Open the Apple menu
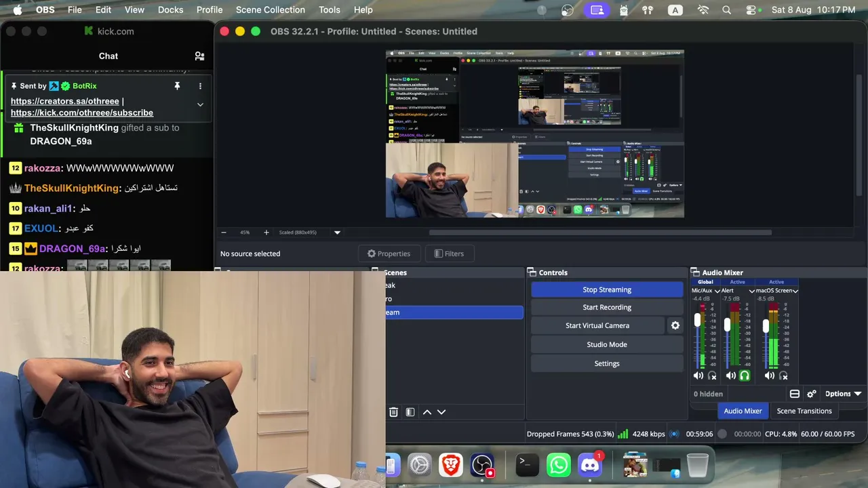868x488 pixels. click(x=18, y=10)
